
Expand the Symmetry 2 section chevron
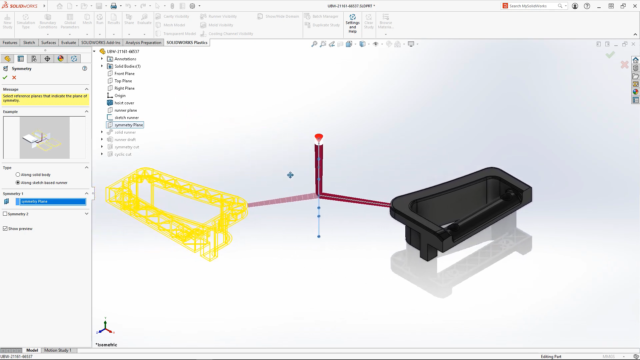click(x=87, y=213)
